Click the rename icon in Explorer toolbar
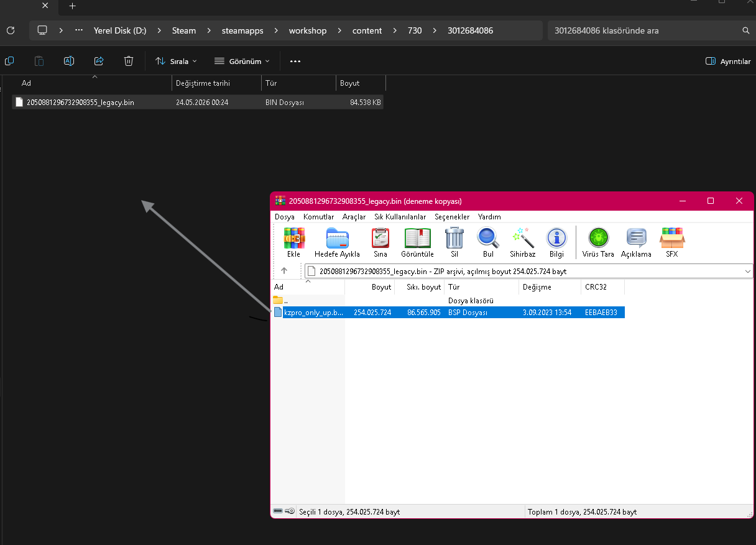This screenshot has width=756, height=545. click(69, 61)
